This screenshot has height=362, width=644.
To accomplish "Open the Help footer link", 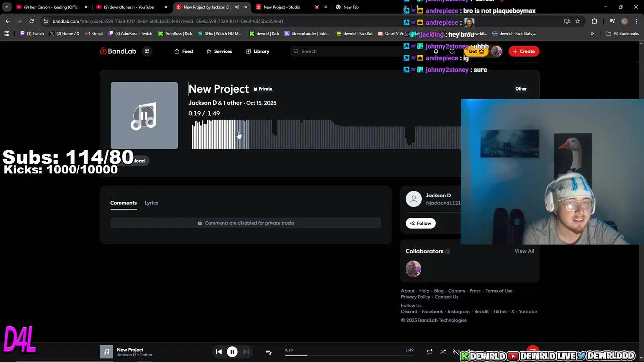I will 424,291.
